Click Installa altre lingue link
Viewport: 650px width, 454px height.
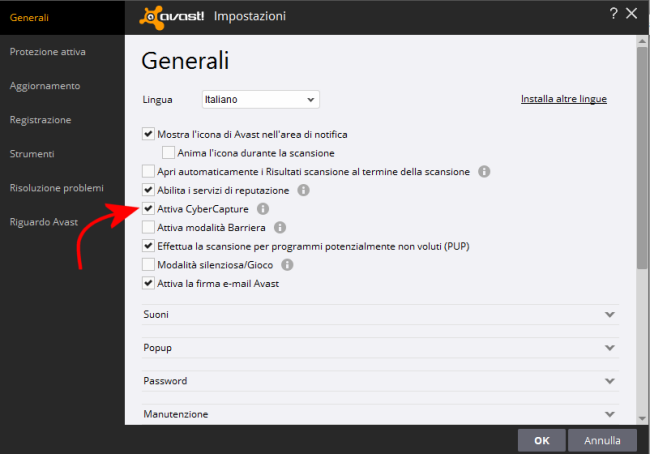[x=564, y=99]
